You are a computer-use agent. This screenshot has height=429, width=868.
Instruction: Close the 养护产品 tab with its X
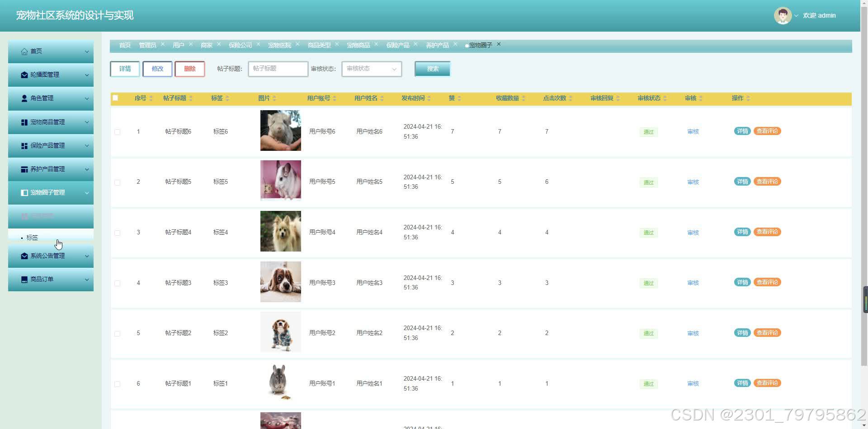pos(455,44)
